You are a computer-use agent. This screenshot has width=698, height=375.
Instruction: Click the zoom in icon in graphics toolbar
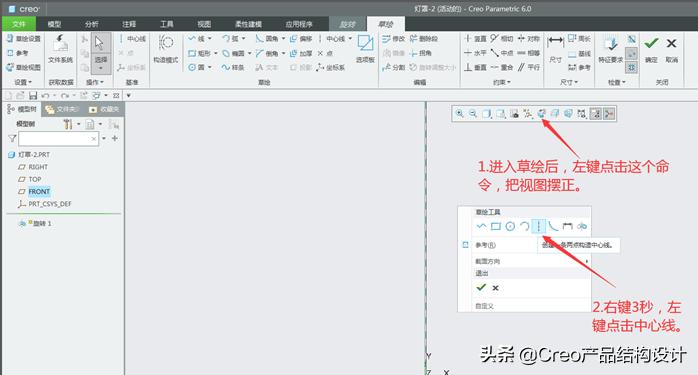click(459, 114)
